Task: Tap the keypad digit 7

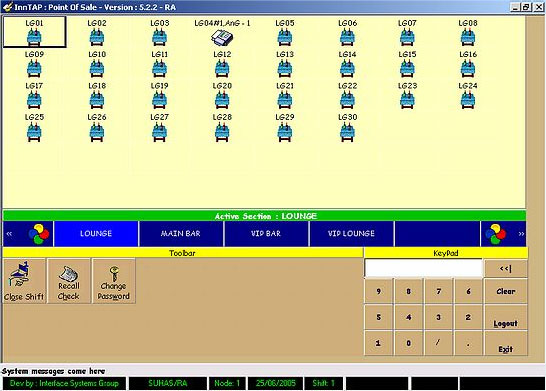Action: pos(439,291)
